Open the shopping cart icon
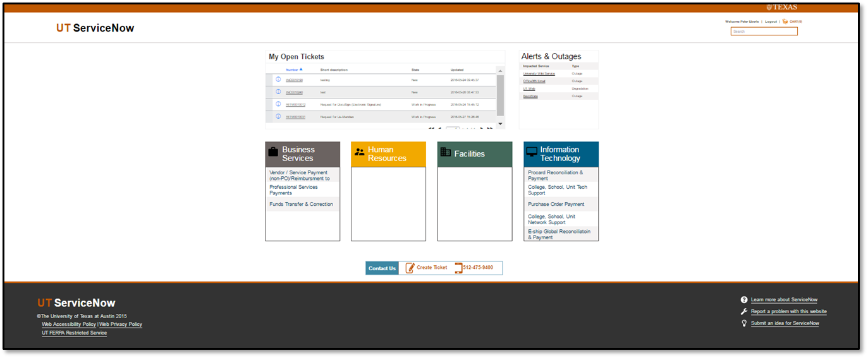This screenshot has height=358, width=868. pos(785,21)
